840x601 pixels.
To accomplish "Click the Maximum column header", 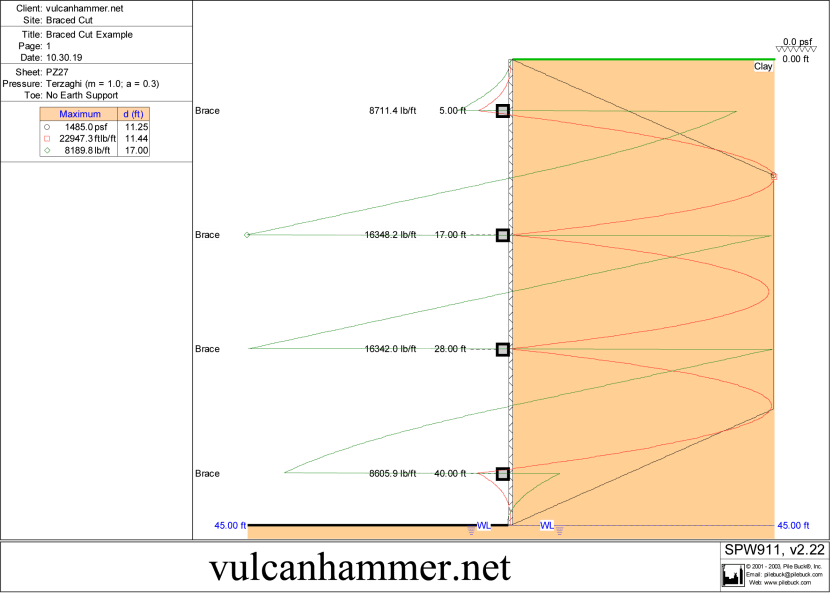I will pos(80,115).
